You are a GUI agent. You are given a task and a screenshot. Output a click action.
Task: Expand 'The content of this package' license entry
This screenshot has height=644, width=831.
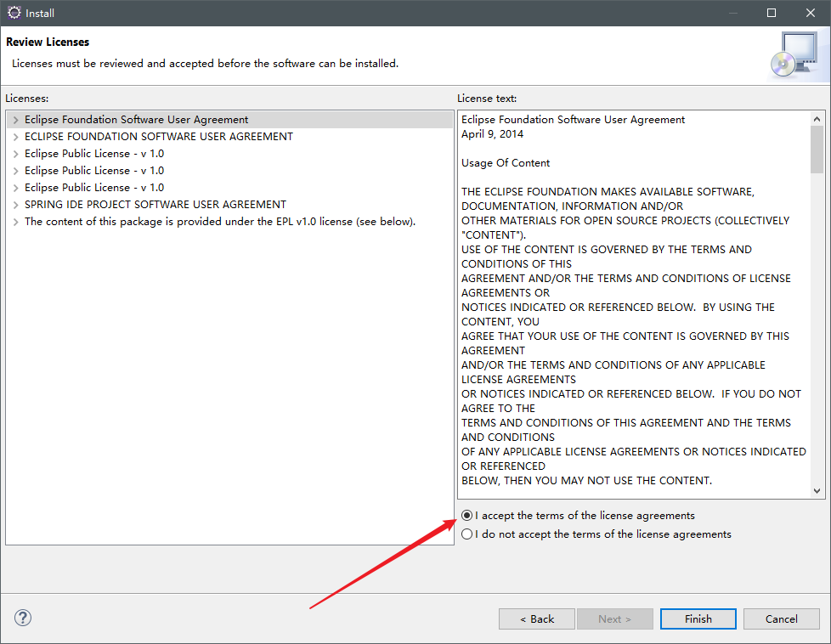click(15, 222)
